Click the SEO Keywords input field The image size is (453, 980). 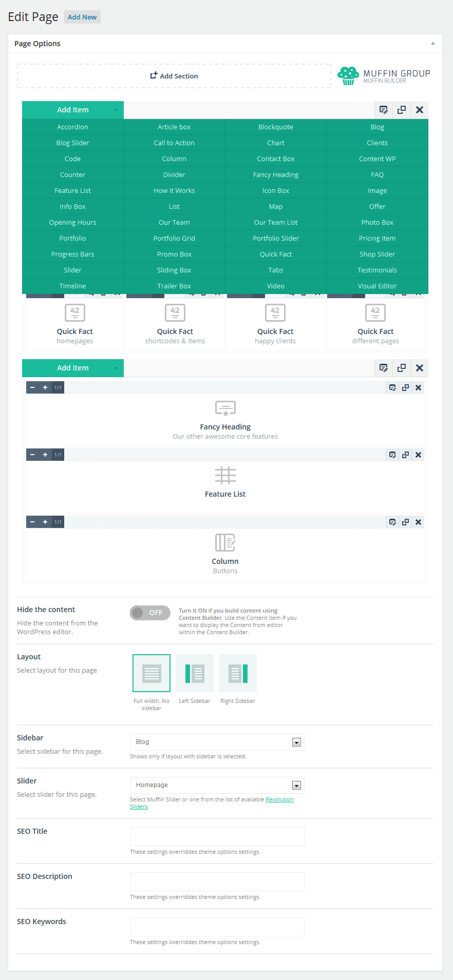point(217,927)
